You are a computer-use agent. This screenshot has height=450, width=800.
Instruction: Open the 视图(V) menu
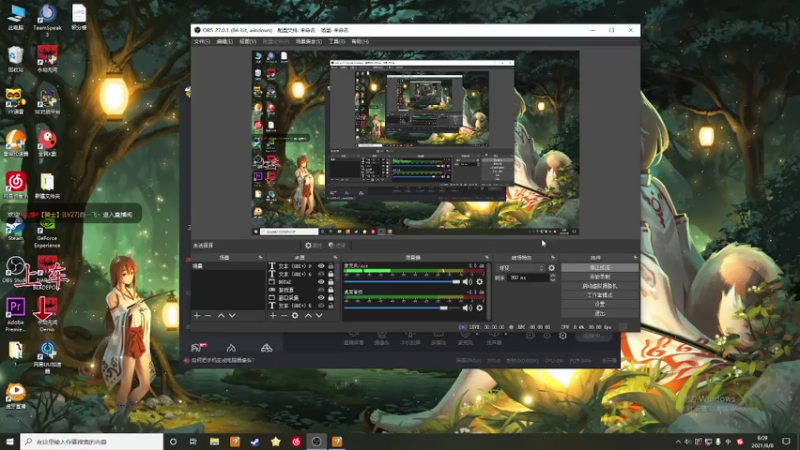pyautogui.click(x=247, y=41)
